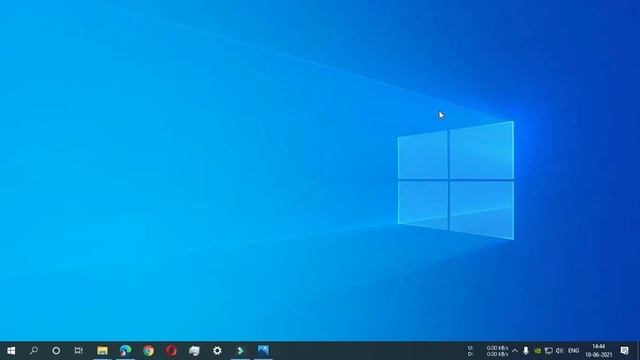Open network status tray icon
The height and width of the screenshot is (360, 640).
tap(549, 351)
